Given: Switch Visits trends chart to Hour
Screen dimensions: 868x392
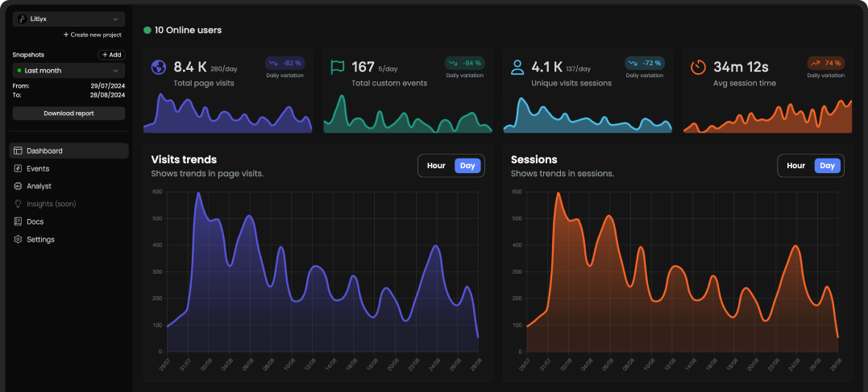Looking at the screenshot, I should 436,166.
